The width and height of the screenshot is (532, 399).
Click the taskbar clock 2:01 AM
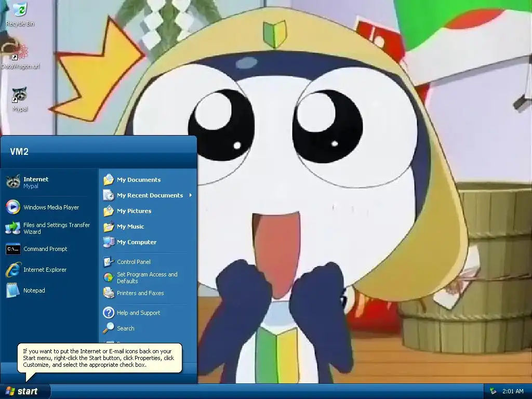513,391
